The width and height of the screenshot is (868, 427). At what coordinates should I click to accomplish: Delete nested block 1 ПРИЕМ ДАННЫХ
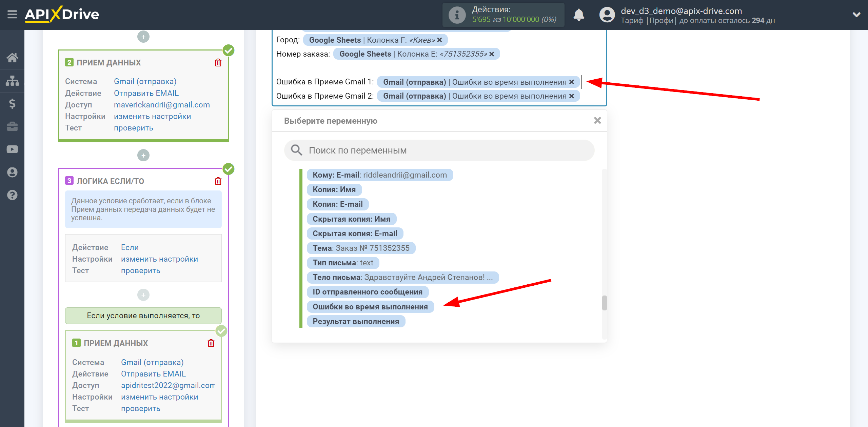(x=211, y=343)
